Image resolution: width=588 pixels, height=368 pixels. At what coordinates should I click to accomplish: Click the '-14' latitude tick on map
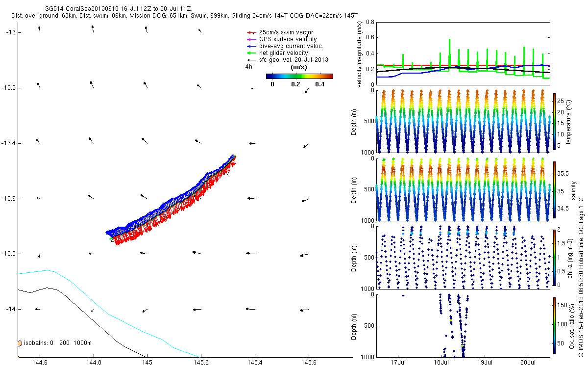tap(11, 309)
